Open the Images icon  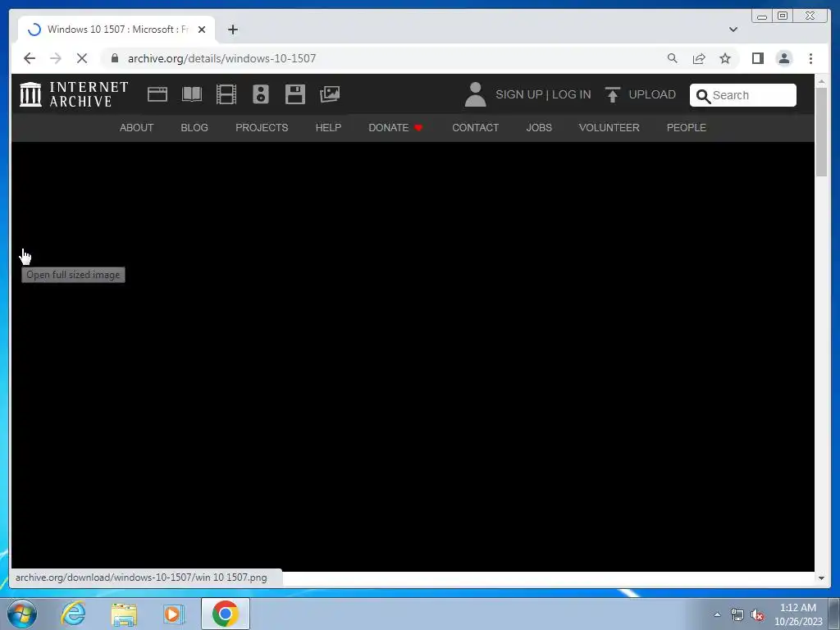[330, 94]
